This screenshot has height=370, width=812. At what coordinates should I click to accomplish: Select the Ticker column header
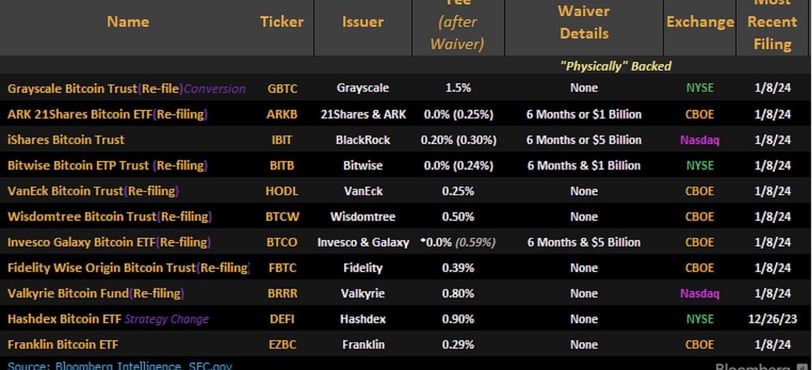[282, 22]
